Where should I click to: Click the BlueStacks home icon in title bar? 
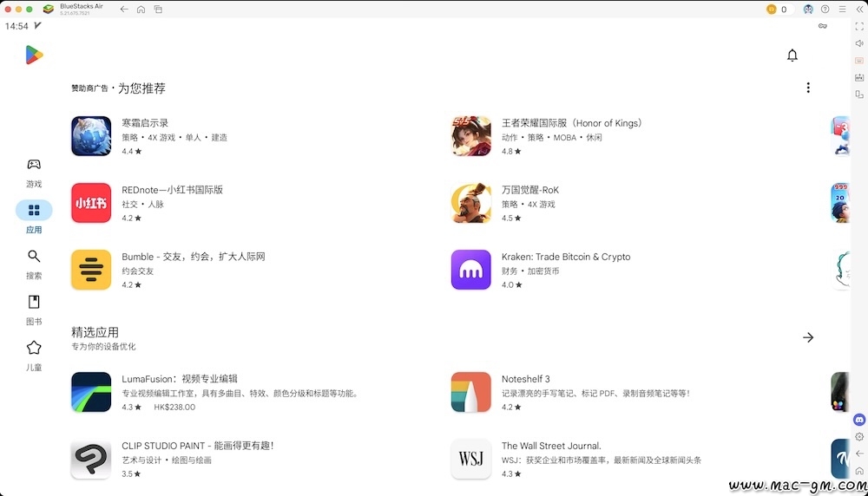141,10
